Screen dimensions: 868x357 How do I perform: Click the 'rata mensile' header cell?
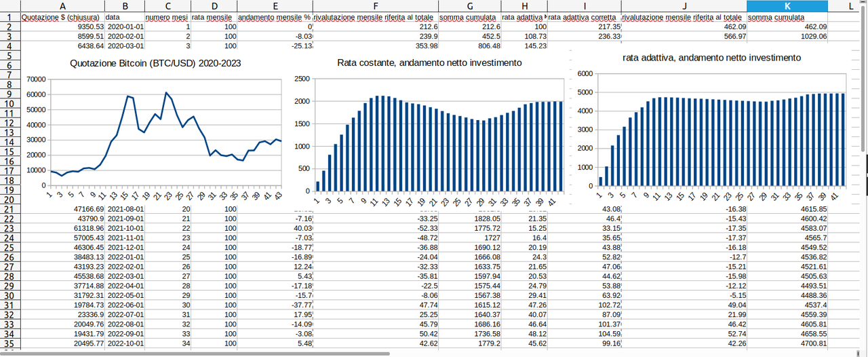pos(214,17)
